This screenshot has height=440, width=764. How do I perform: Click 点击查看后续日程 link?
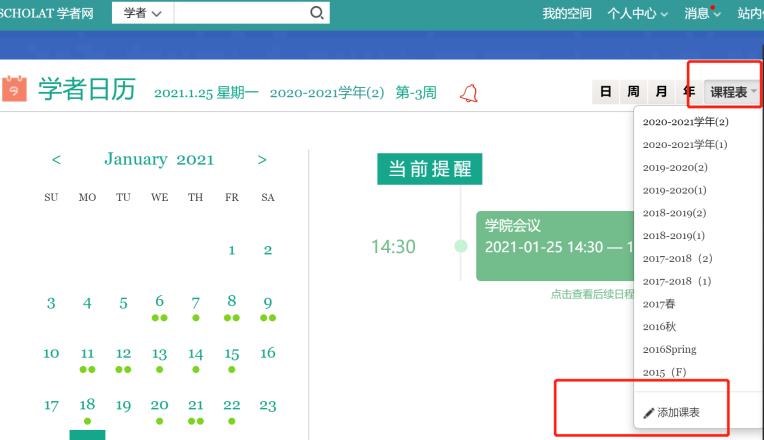pyautogui.click(x=592, y=294)
